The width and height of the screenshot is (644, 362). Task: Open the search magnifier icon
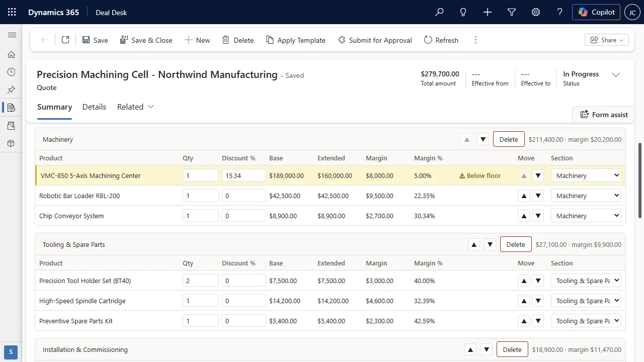click(439, 12)
